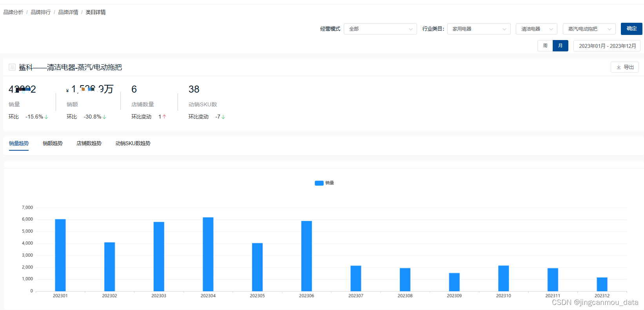
Task: Toggle the 销量 legend swatch in the chart
Action: 319,183
